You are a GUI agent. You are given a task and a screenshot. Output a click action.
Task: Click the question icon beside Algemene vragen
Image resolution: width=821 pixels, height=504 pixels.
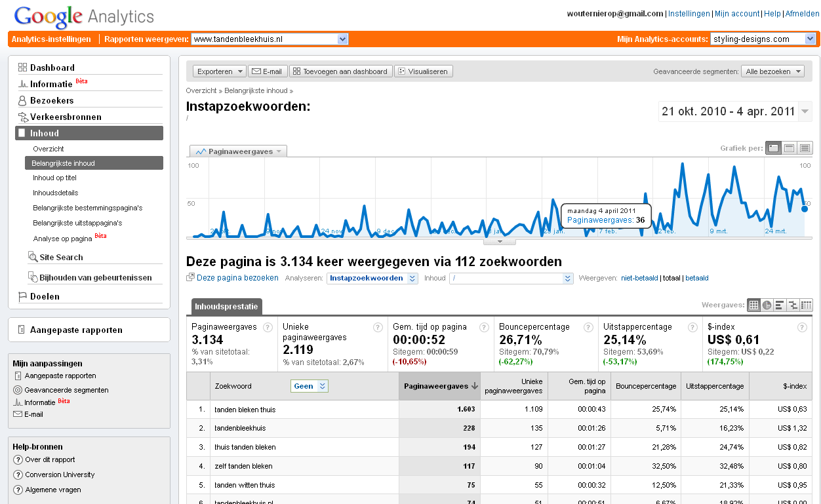18,490
